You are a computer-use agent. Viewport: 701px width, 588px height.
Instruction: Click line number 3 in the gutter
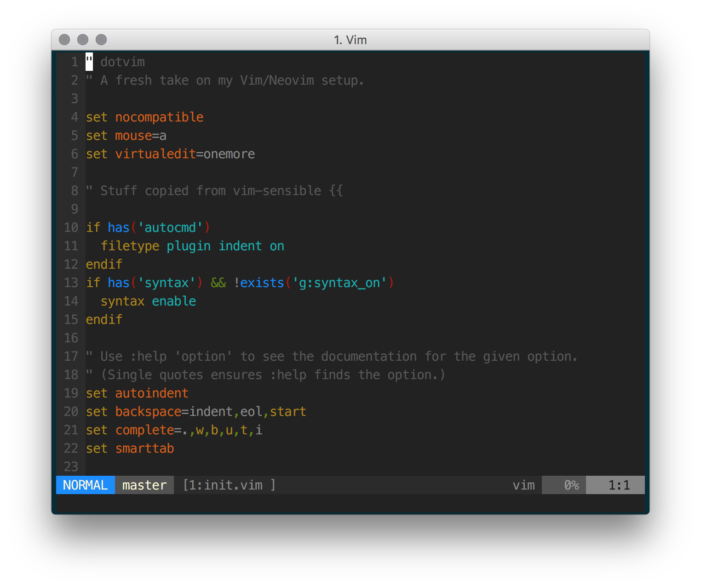pyautogui.click(x=75, y=98)
